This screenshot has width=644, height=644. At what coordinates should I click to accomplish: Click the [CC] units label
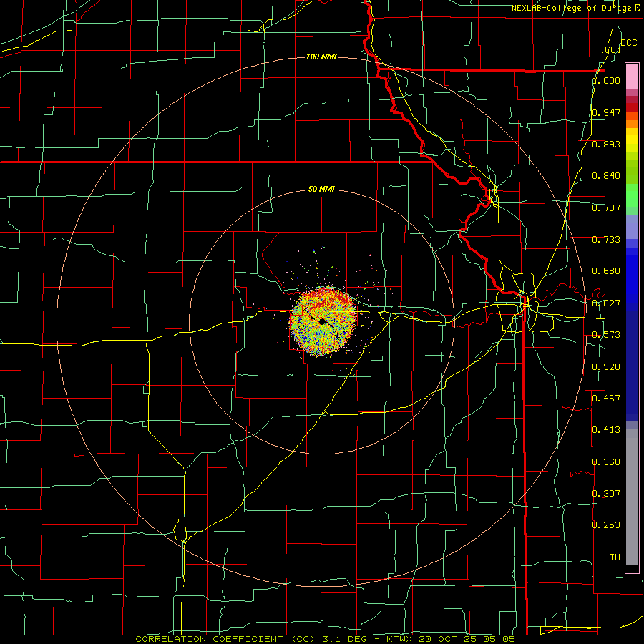click(x=611, y=49)
